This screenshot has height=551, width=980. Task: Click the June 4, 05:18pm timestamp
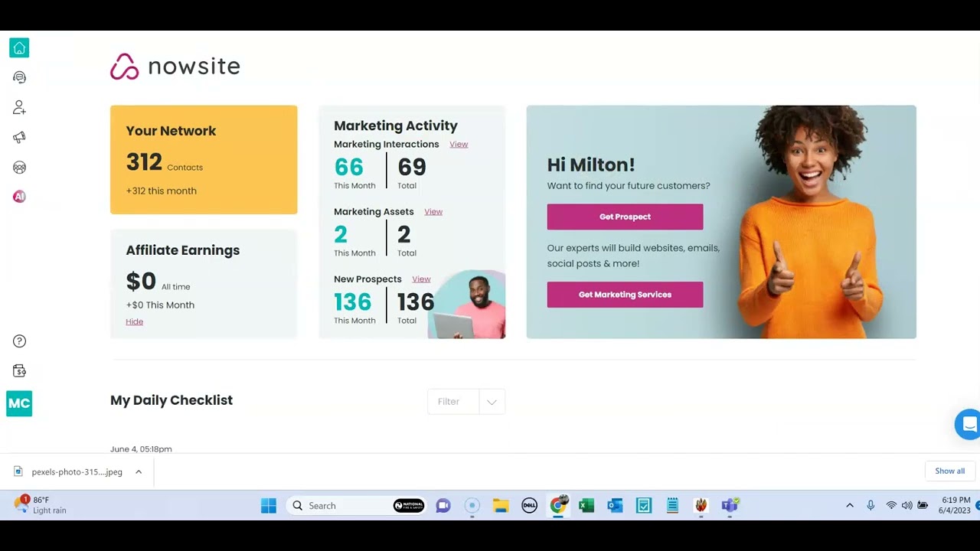pyautogui.click(x=141, y=449)
